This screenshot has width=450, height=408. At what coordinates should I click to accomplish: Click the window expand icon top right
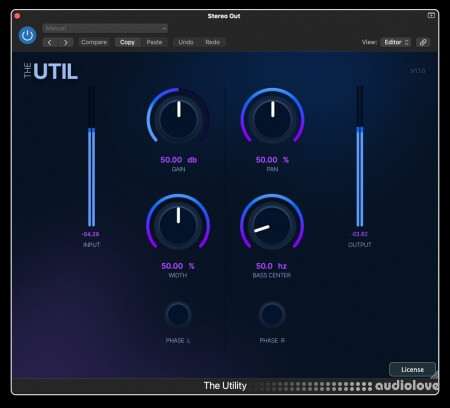point(431,15)
